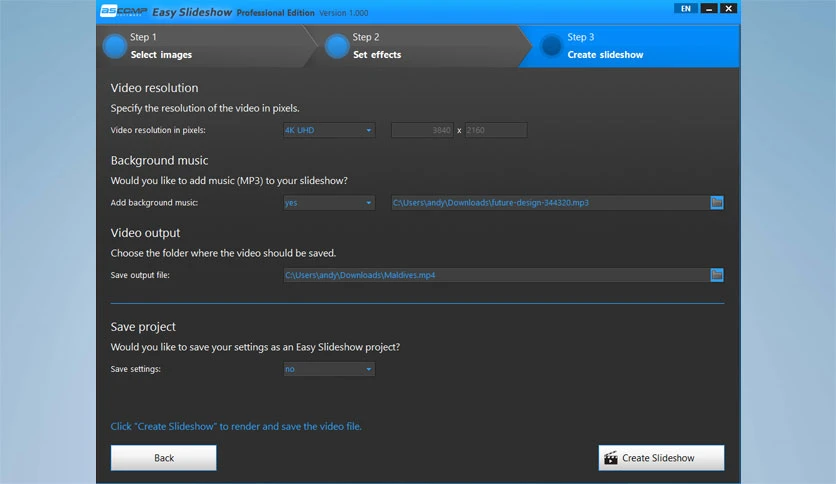Image resolution: width=836 pixels, height=484 pixels.
Task: Click 'Click "Create Slideshow" to render' hint text
Action: coord(236,426)
